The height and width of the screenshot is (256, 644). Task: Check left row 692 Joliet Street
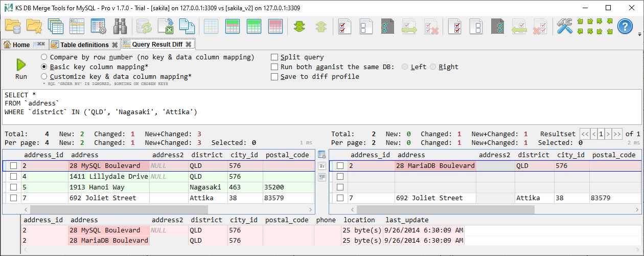(x=14, y=198)
